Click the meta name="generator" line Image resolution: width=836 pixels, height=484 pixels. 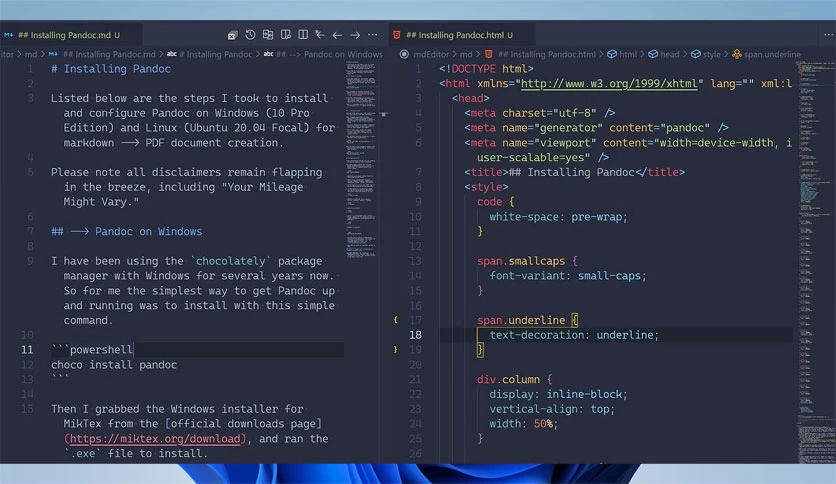(x=596, y=128)
